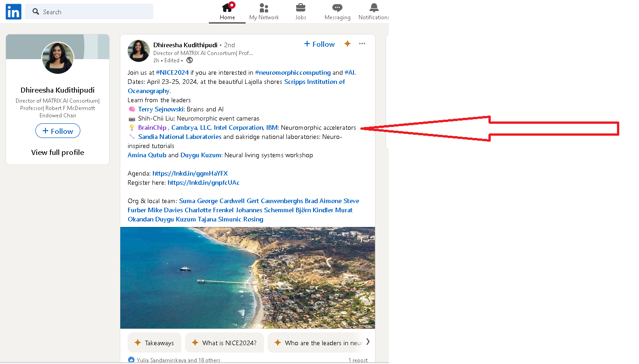This screenshot has width=639, height=364.
Task: Open the Jobs tab
Action: pyautogui.click(x=301, y=11)
